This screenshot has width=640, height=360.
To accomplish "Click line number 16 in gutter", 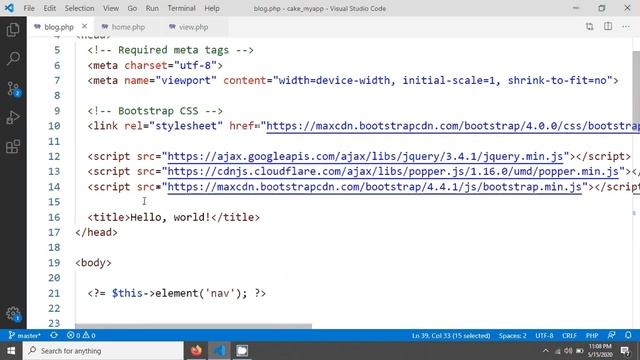I will click(x=54, y=217).
